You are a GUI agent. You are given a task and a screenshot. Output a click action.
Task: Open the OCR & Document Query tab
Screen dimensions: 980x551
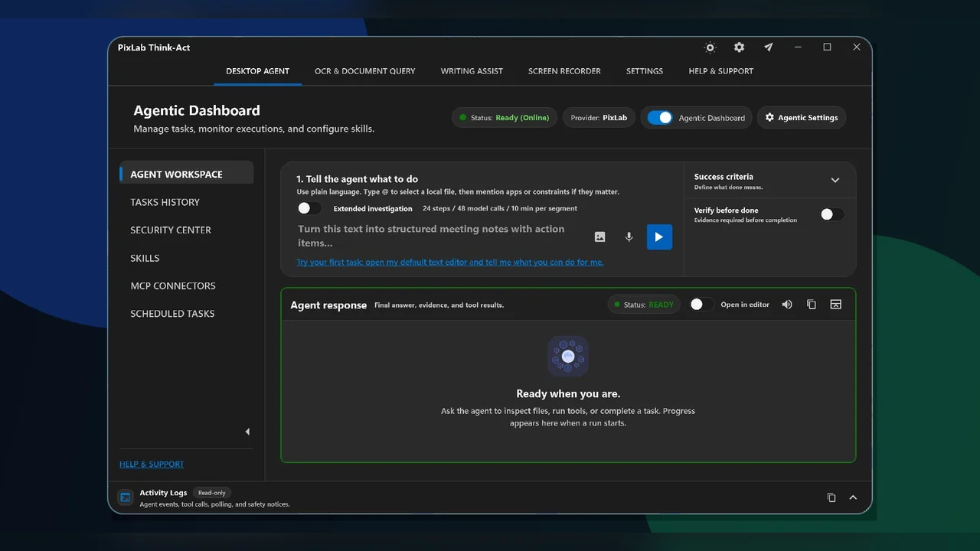tap(365, 71)
